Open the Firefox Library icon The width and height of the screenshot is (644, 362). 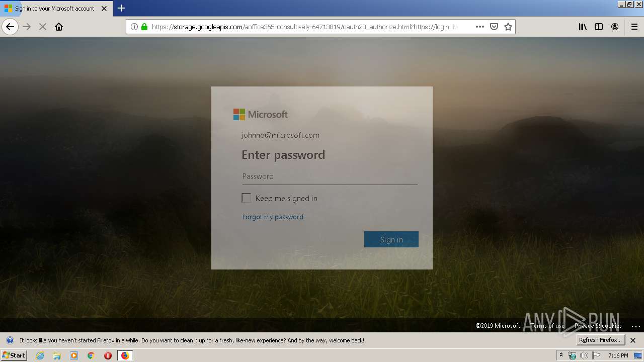pos(583,27)
